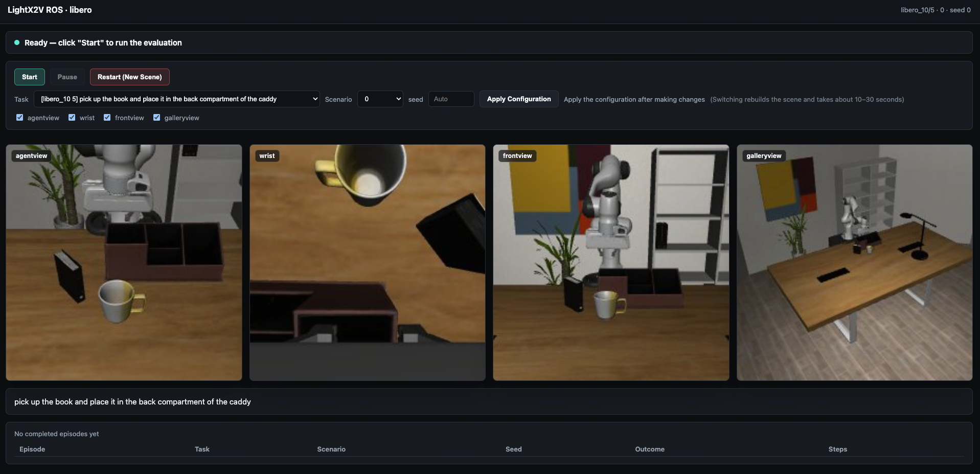
Task: Click the agentview camera image
Action: click(x=124, y=262)
